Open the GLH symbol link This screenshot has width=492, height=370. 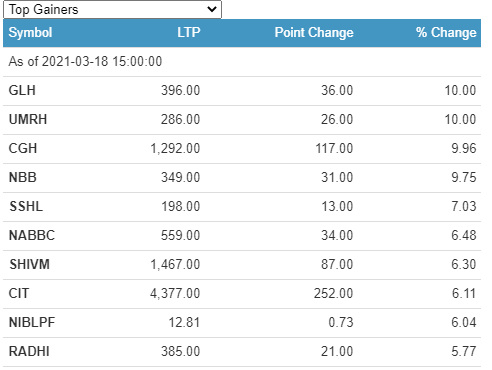click(x=22, y=90)
